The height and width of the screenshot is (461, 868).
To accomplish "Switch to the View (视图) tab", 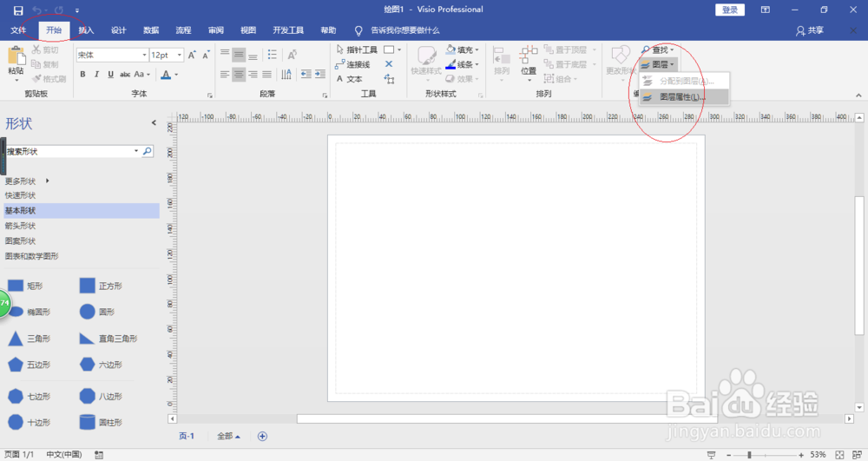I will point(248,30).
